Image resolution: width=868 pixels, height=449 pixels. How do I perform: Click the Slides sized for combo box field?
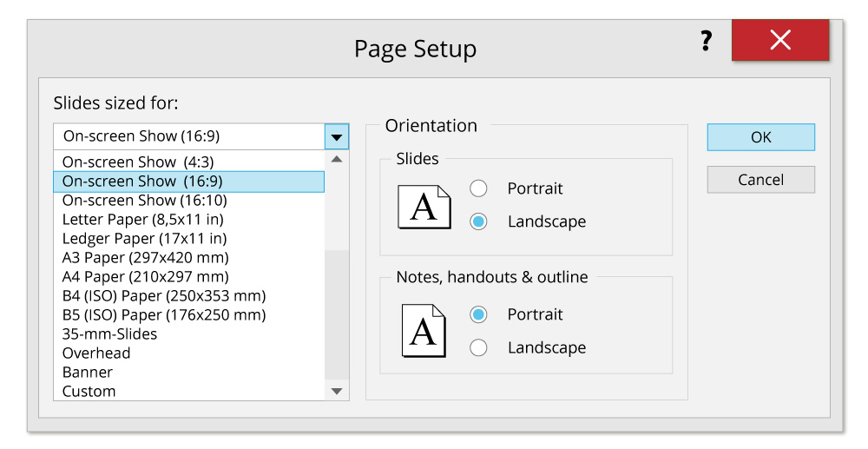click(x=188, y=136)
